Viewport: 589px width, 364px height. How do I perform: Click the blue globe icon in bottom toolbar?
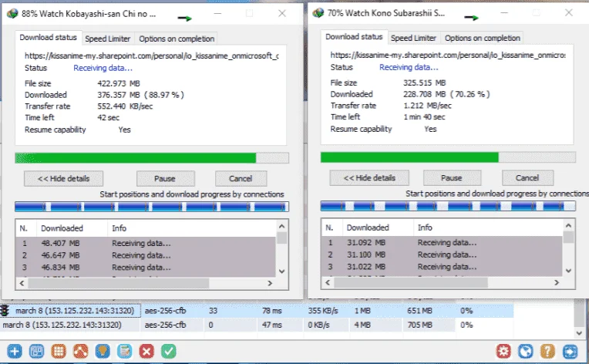[526, 352]
